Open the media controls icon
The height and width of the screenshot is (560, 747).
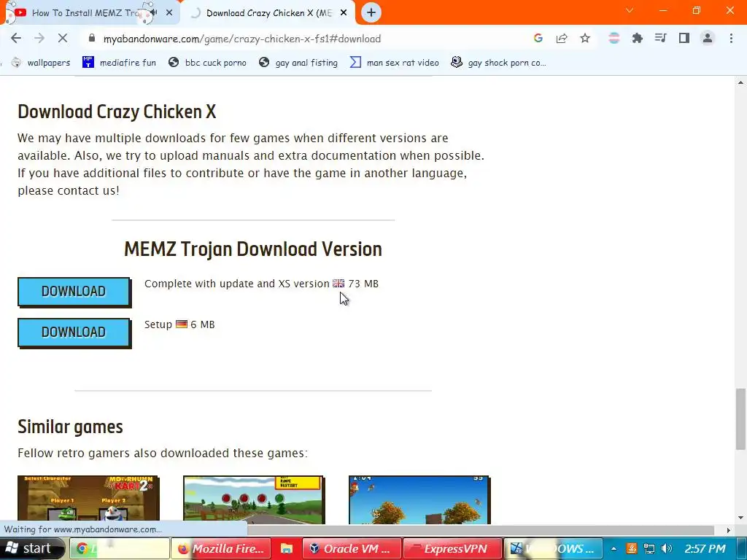[x=661, y=39]
